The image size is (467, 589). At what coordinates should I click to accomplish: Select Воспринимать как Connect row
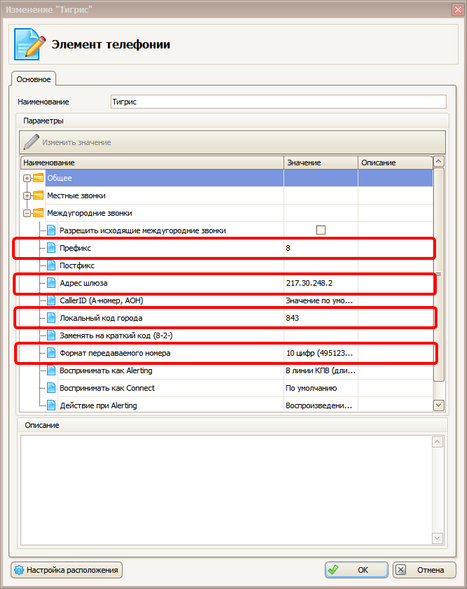pyautogui.click(x=227, y=388)
